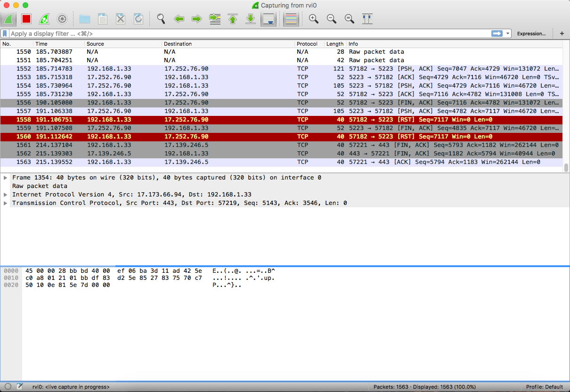
Task: Reset text to normal size
Action: coord(350,19)
